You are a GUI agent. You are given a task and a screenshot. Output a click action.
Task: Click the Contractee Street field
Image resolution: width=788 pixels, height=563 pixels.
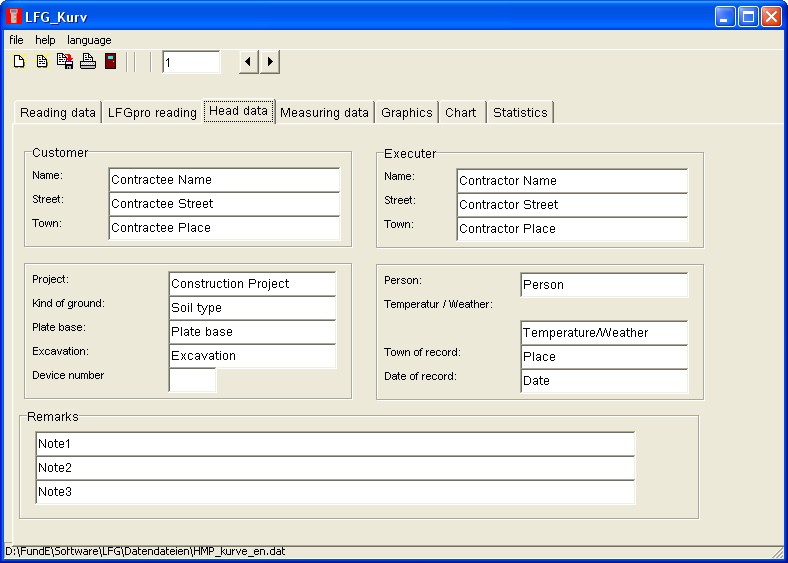coord(224,204)
